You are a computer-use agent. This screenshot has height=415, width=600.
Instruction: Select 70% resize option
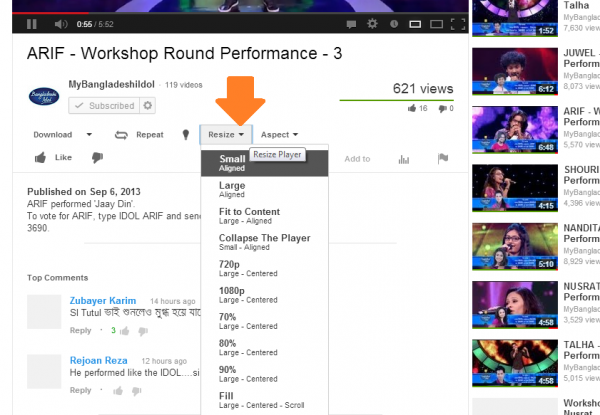(264, 321)
